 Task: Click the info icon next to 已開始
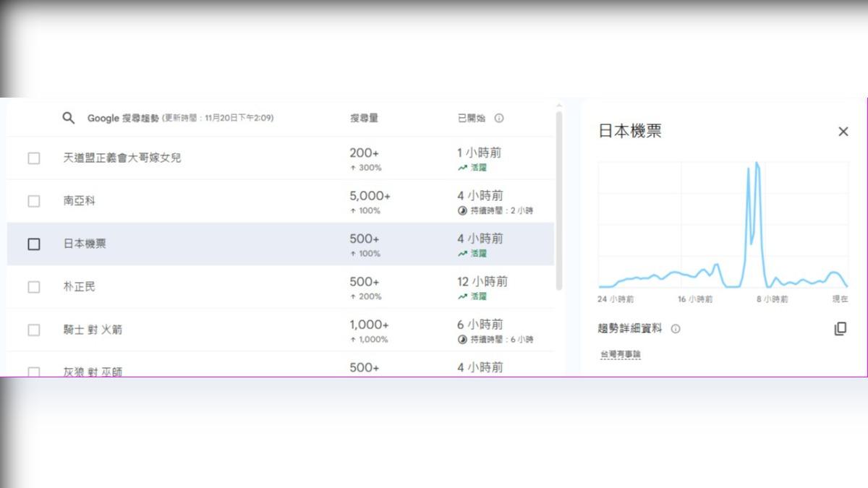coord(499,119)
